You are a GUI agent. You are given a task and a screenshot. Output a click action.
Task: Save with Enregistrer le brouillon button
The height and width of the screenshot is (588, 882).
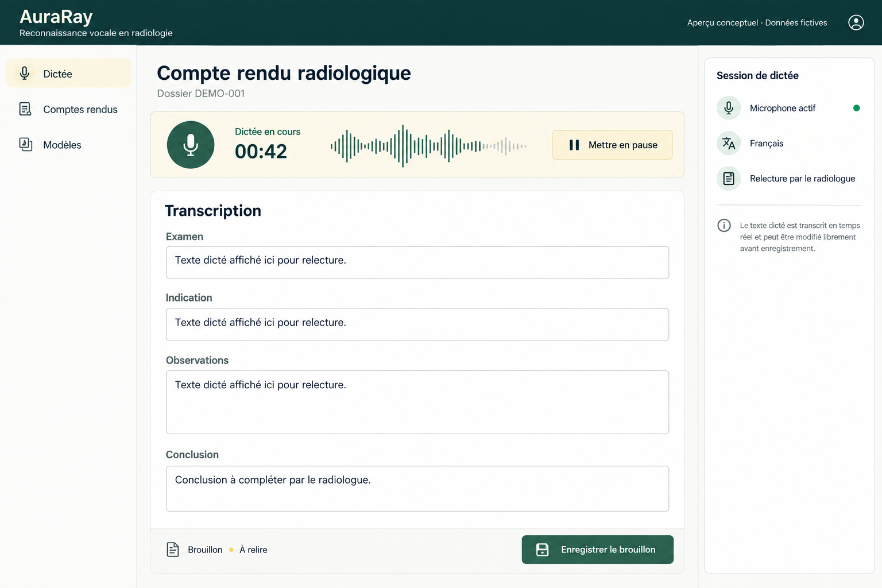click(597, 550)
